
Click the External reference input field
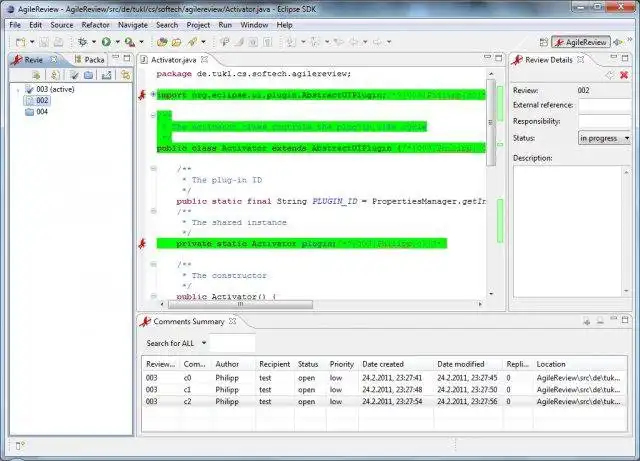tap(605, 105)
